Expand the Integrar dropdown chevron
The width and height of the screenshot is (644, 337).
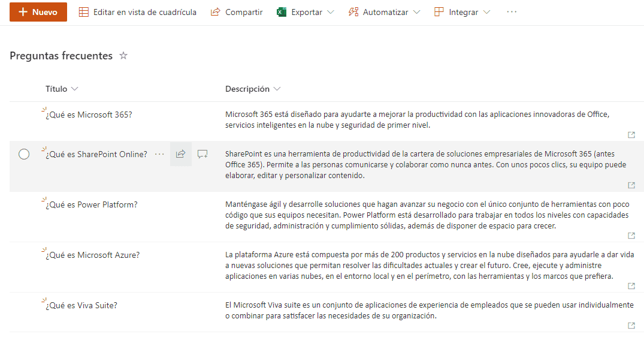coord(486,12)
